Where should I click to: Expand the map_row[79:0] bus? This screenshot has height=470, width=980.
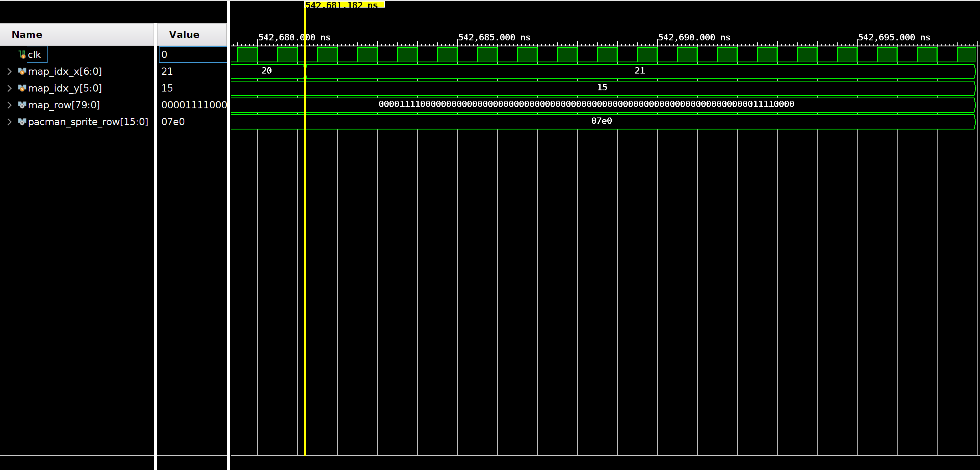point(10,105)
